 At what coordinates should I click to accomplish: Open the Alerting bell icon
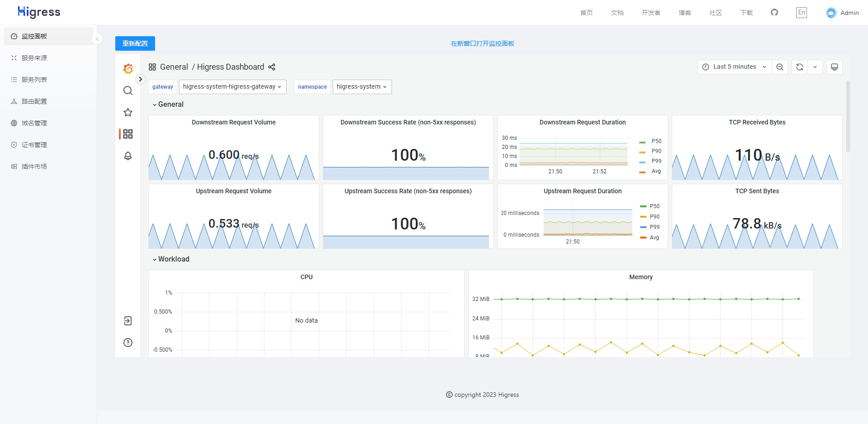click(128, 156)
